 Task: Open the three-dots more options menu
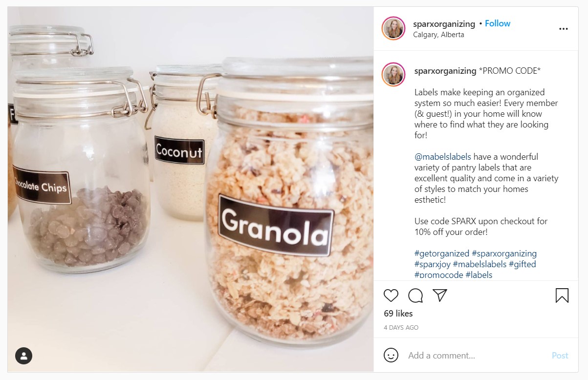coord(564,29)
